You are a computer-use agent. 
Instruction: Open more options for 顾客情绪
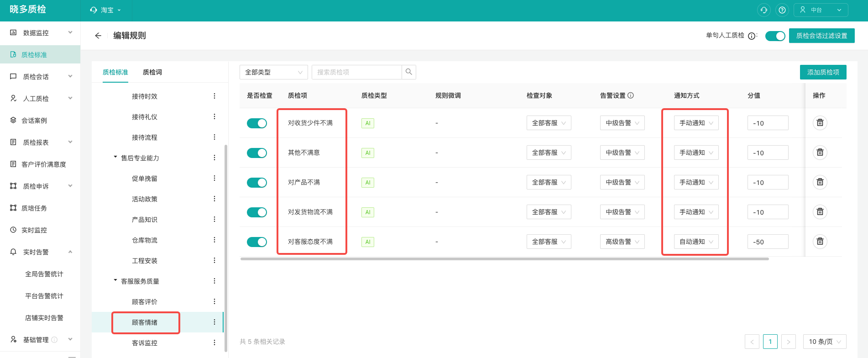pyautogui.click(x=214, y=322)
